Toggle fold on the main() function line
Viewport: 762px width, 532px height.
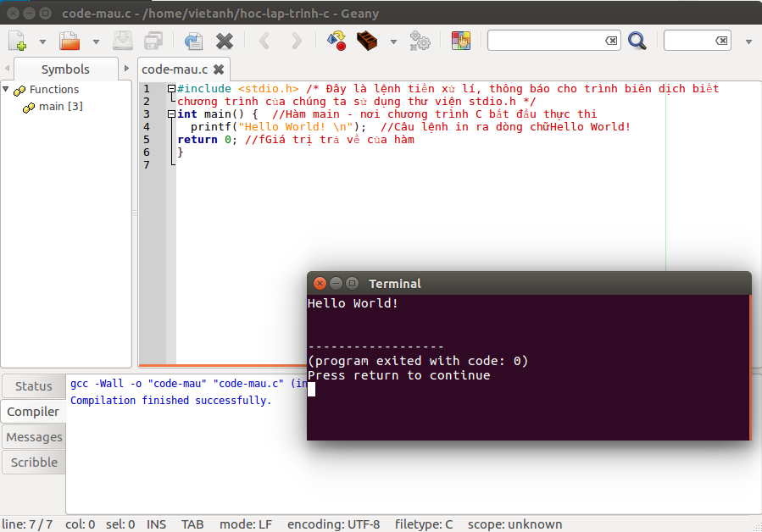171,114
